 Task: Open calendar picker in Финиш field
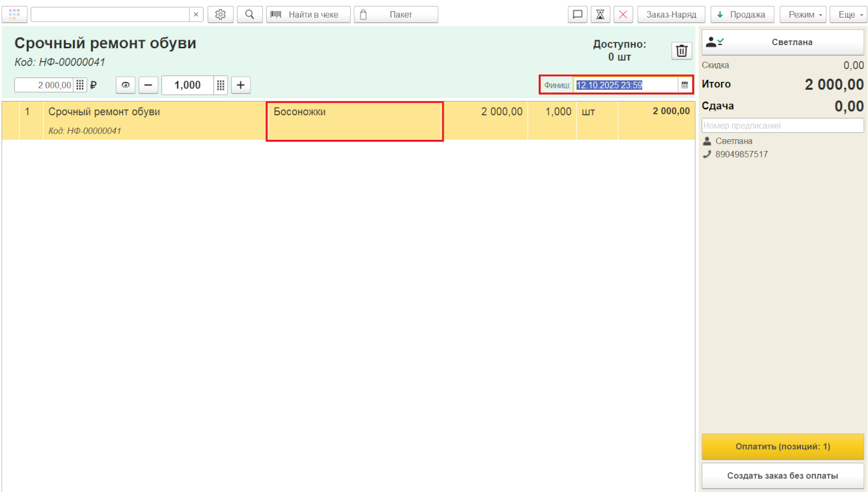(685, 85)
